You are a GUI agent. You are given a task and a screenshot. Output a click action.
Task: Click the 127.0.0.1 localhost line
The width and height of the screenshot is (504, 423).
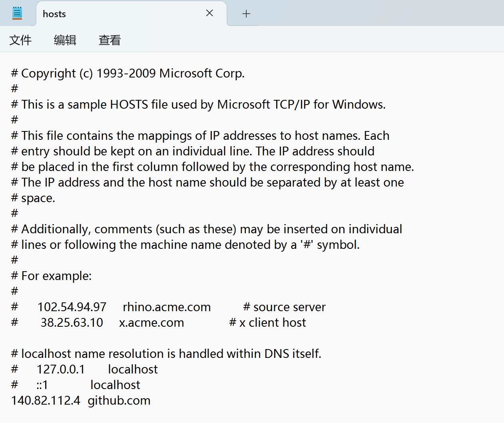tap(84, 369)
